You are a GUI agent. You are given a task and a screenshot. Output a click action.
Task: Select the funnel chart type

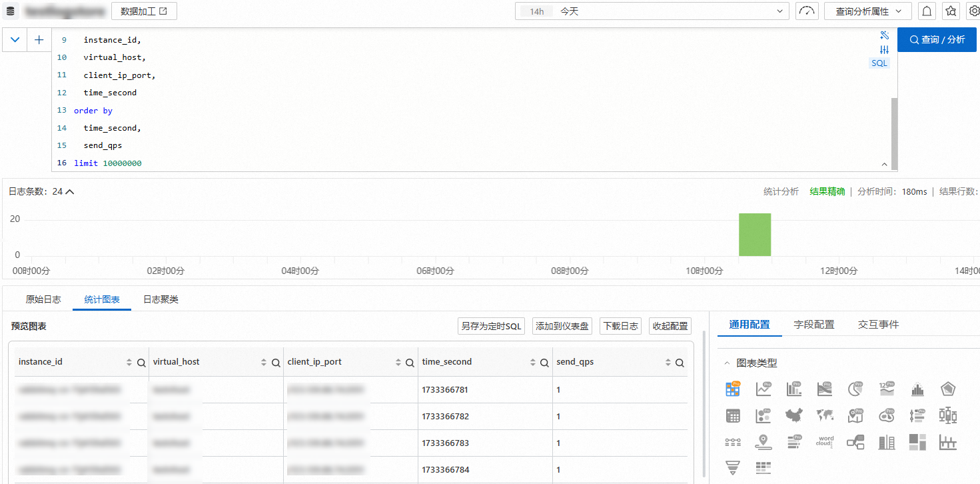click(734, 468)
